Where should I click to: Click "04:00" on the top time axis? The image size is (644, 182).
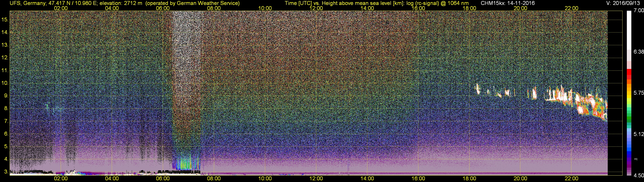[112, 8]
